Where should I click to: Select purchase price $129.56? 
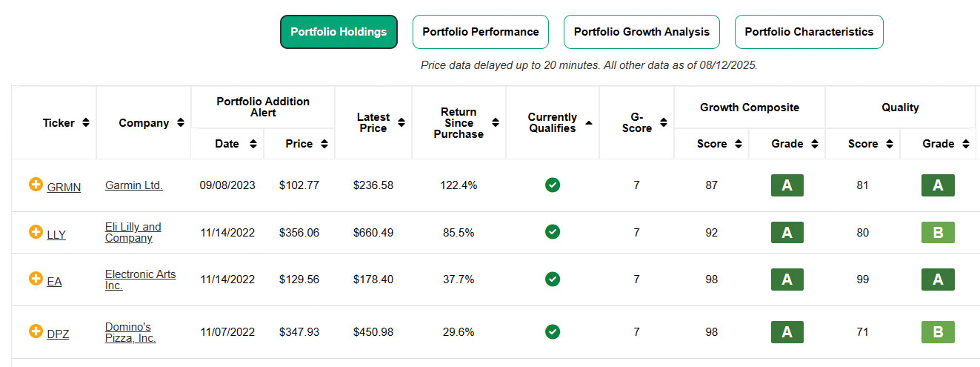tap(299, 280)
